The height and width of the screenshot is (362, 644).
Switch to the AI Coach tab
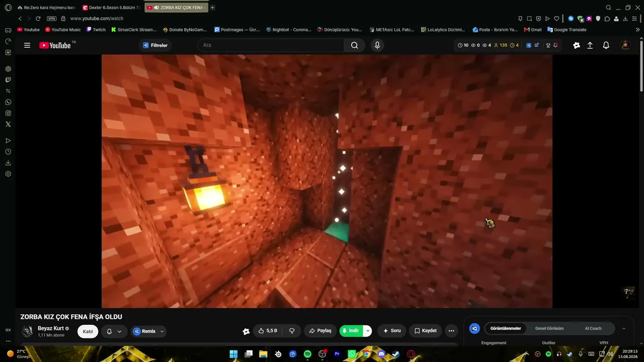pos(593,328)
